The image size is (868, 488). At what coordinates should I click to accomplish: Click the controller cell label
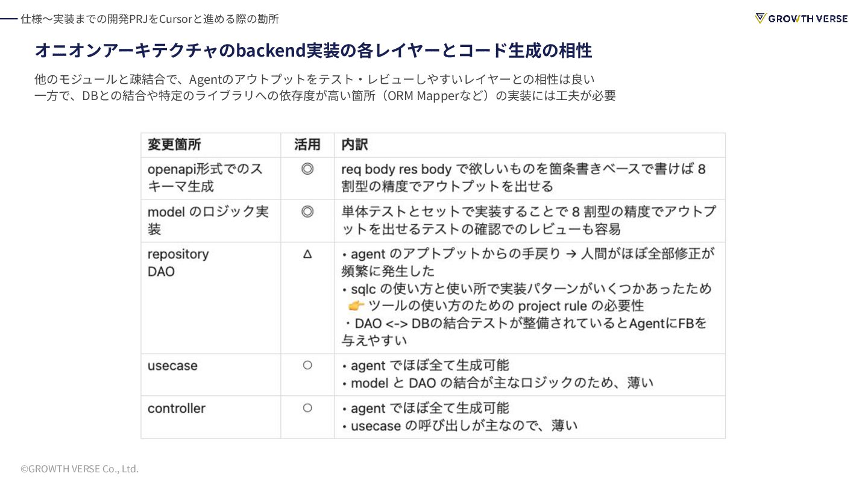point(177,408)
